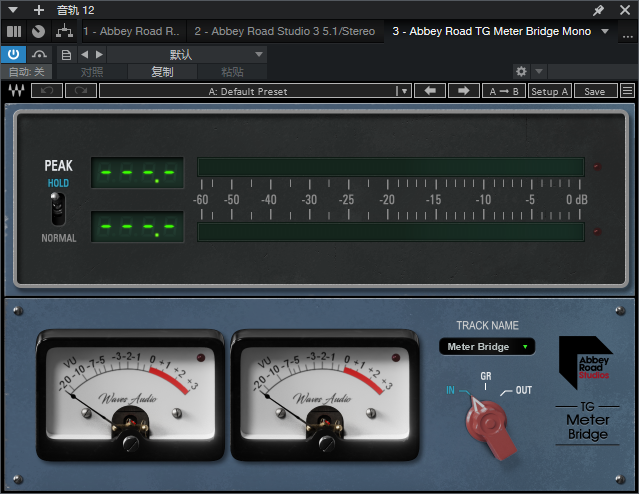This screenshot has width=639, height=494.
Task: Switch to 1 - Abbey Road R.. tab
Action: click(x=131, y=31)
